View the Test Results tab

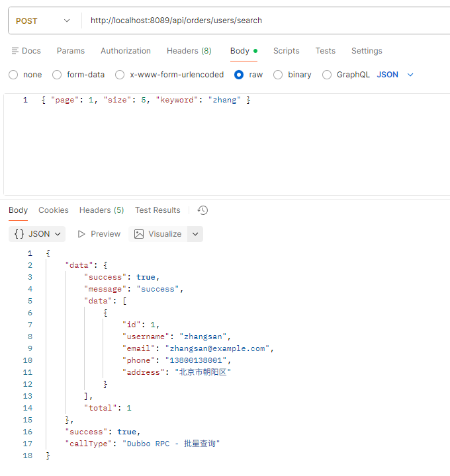tap(157, 210)
